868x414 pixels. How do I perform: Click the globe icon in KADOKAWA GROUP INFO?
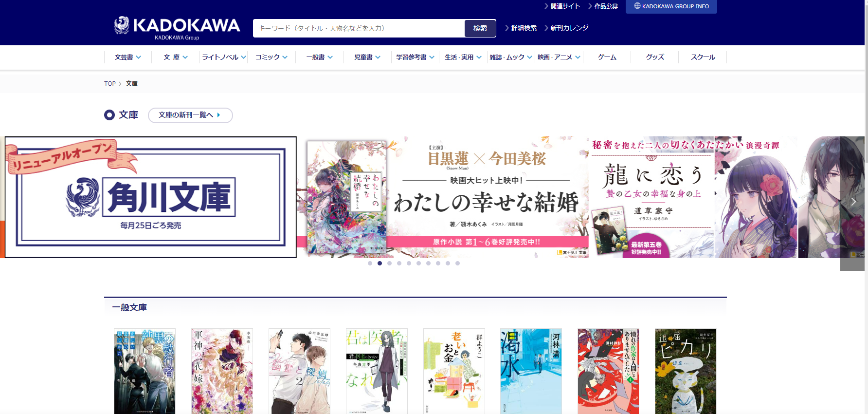point(637,6)
